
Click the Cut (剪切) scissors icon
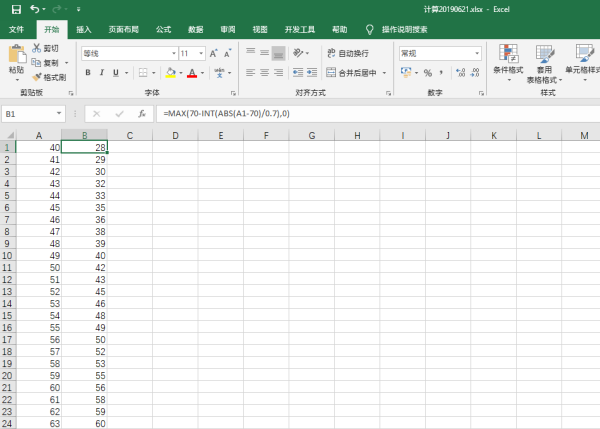click(x=37, y=47)
